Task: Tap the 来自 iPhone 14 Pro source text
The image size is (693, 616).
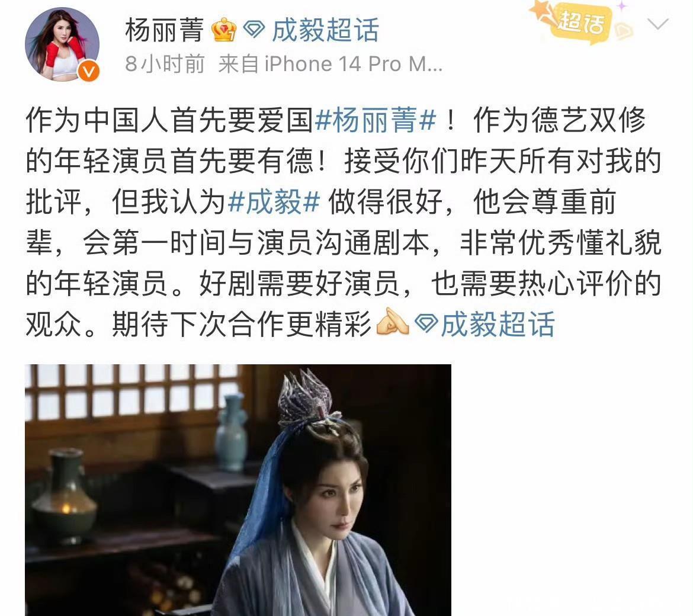Action: (x=330, y=64)
